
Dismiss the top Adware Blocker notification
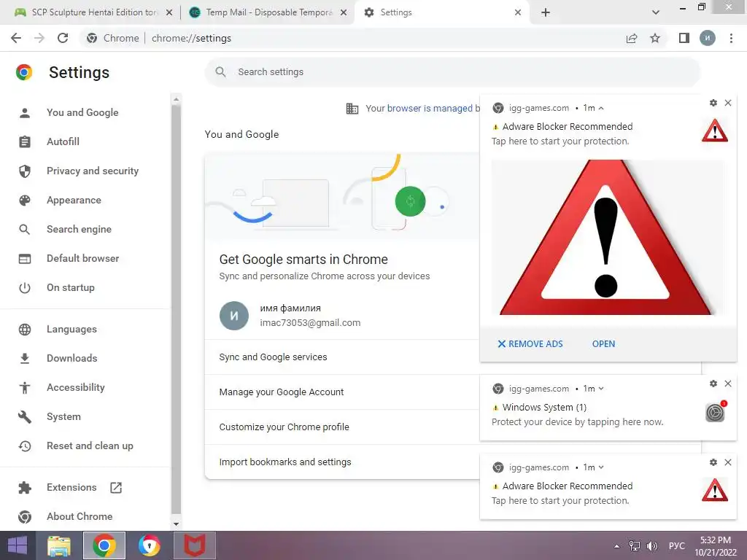click(728, 103)
